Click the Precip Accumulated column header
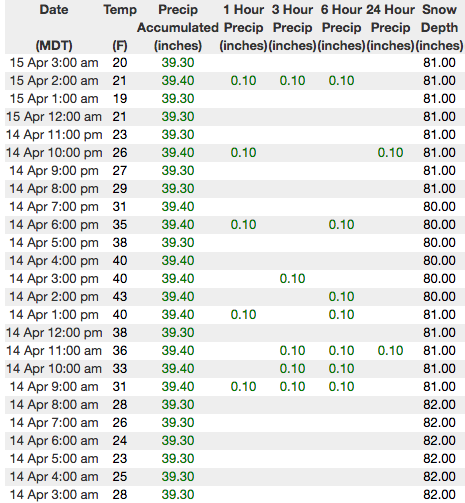The image size is (465, 503). [x=178, y=27]
